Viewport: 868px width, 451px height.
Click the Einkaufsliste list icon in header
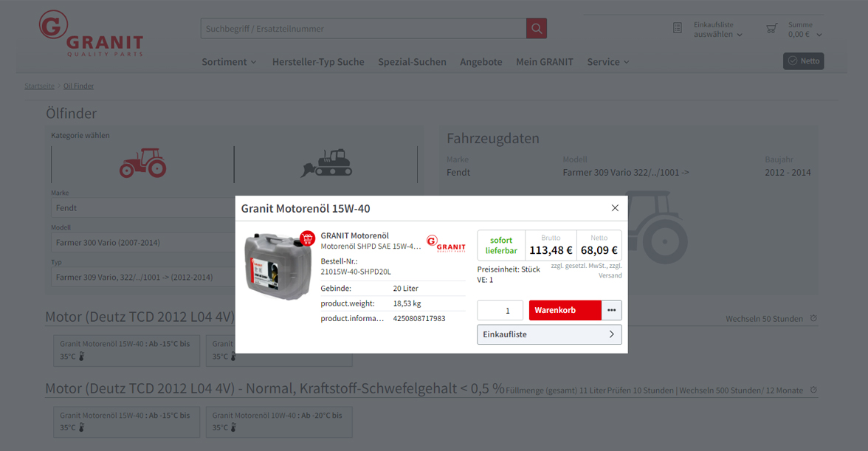678,29
